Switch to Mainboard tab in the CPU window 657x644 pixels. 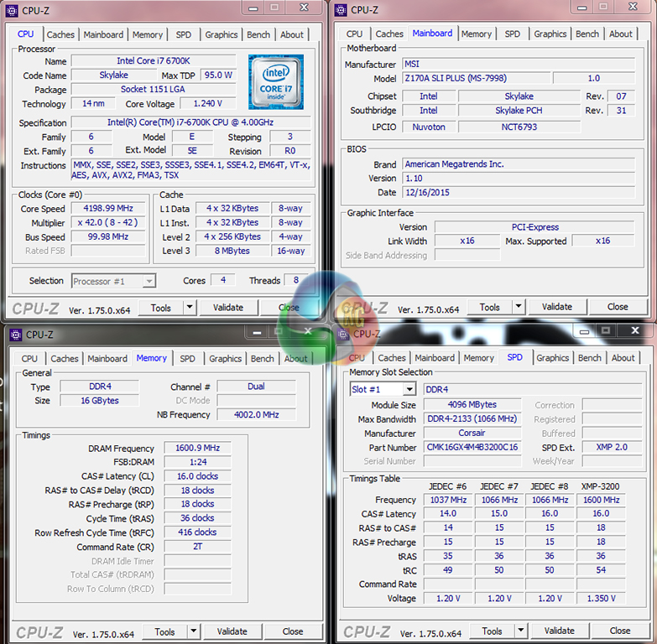(x=103, y=34)
